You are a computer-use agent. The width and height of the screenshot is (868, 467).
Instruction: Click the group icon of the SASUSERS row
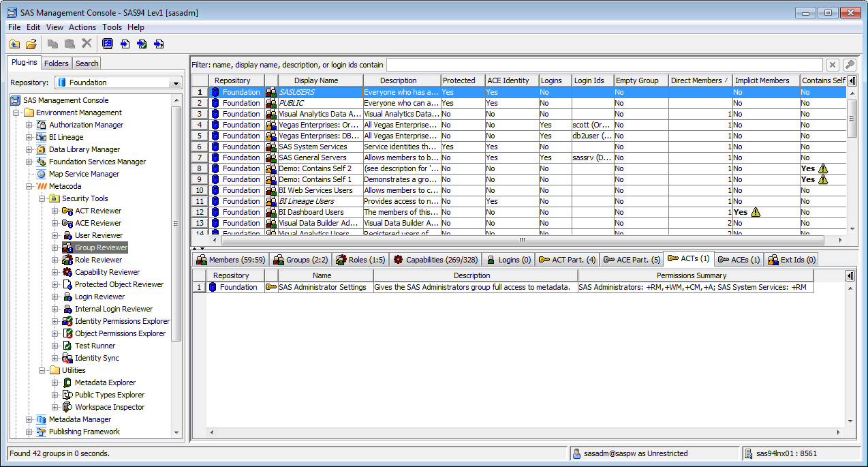tap(271, 92)
